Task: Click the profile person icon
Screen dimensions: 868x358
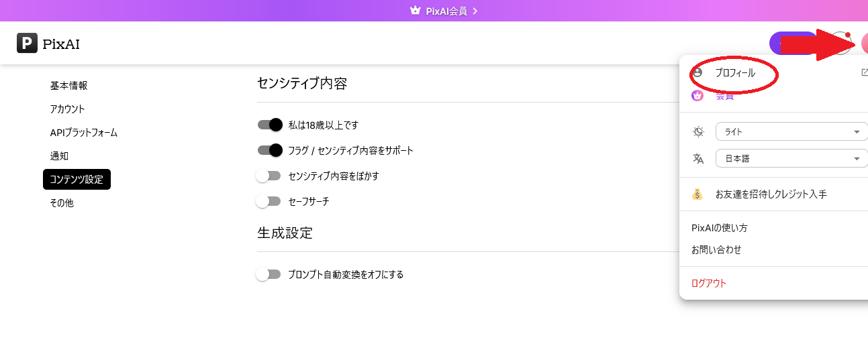Action: point(697,72)
